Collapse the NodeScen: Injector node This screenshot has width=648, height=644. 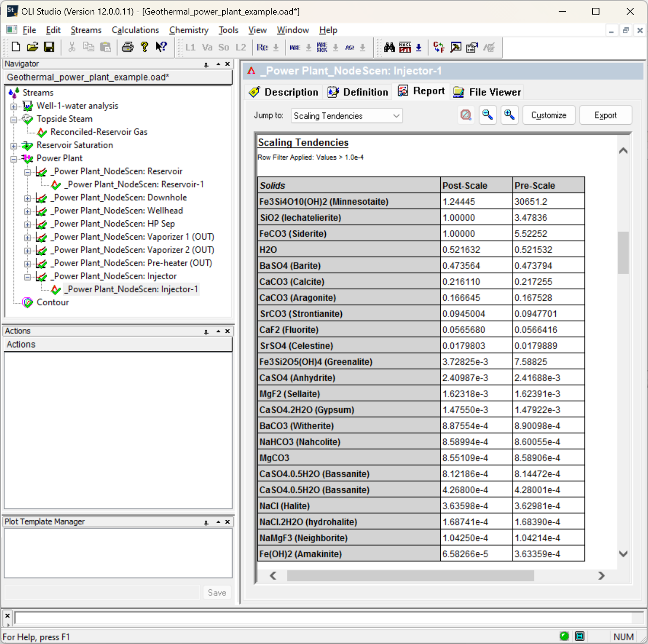(28, 277)
